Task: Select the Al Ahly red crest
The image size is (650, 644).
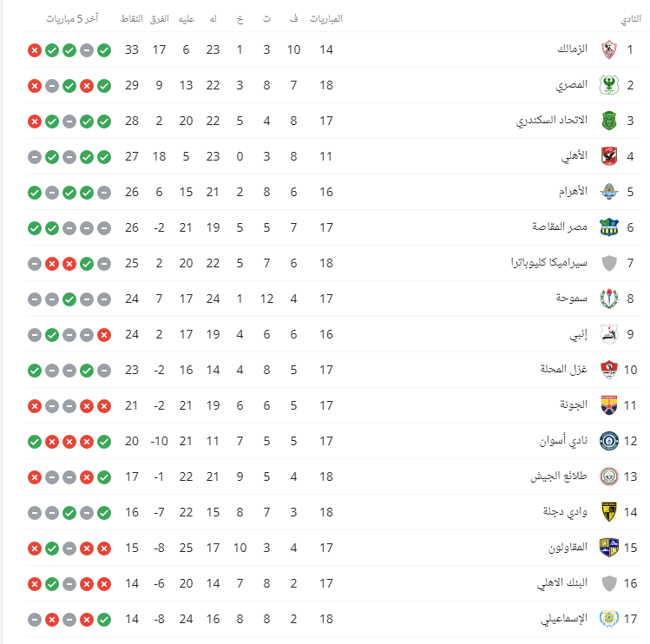Action: click(x=609, y=157)
